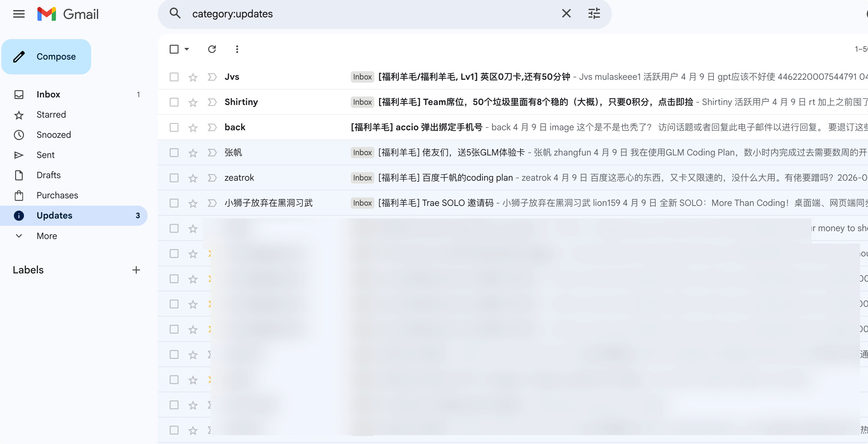Screen dimensions: 868x444
Task: Star the email from Jvs
Action: pyautogui.click(x=193, y=77)
